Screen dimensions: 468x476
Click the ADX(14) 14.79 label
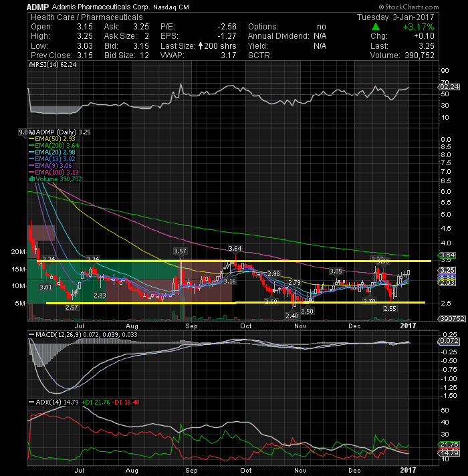pyautogui.click(x=53, y=402)
